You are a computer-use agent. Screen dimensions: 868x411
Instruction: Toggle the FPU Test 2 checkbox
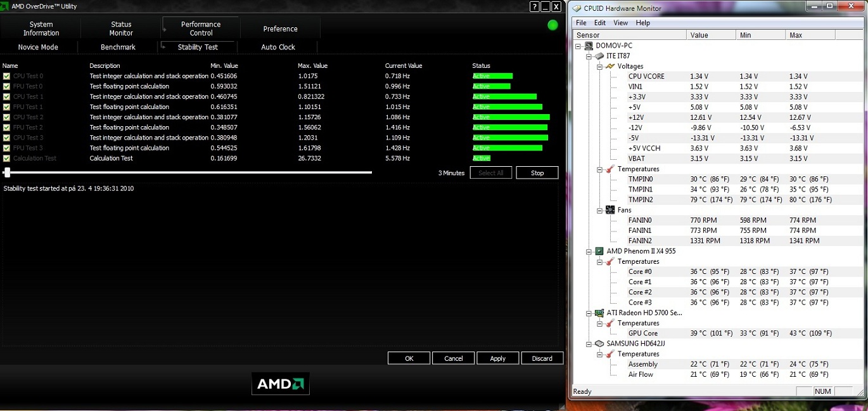(x=6, y=127)
